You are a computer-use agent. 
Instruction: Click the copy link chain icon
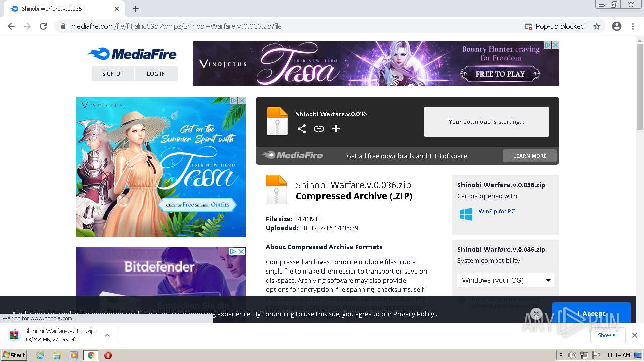(319, 129)
